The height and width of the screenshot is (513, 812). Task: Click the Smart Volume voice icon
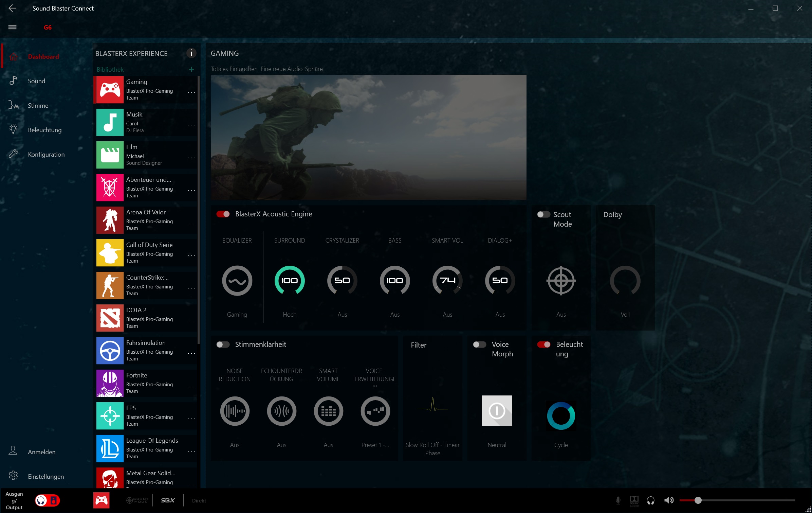point(328,411)
